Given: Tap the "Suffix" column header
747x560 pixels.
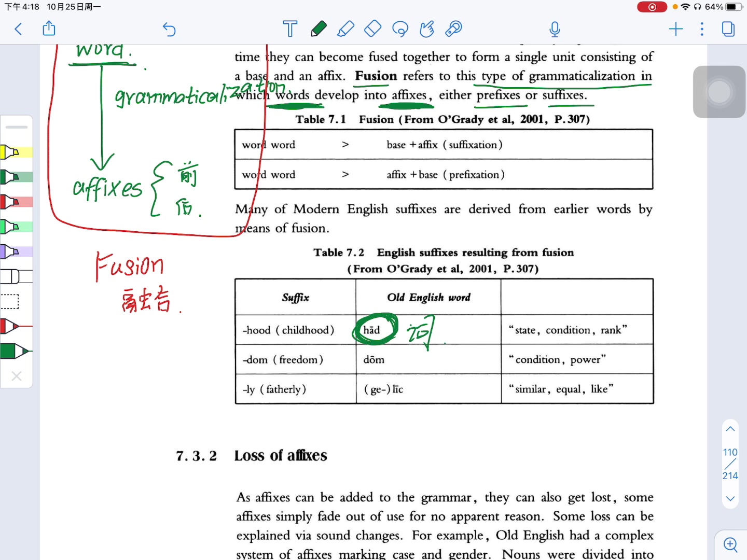Looking at the screenshot, I should [296, 297].
